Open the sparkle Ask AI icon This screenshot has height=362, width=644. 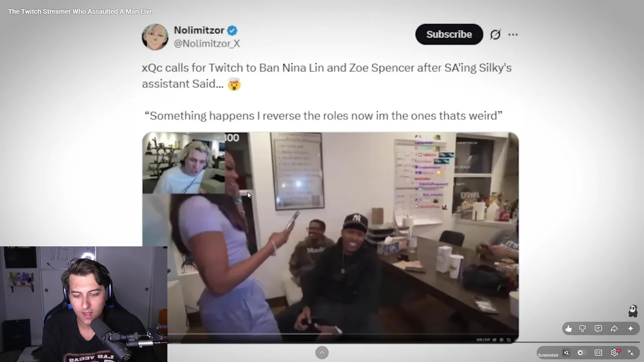[630, 329]
